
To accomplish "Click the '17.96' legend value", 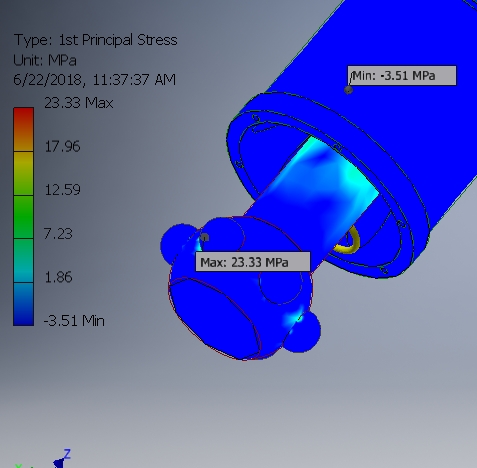I will click(62, 146).
